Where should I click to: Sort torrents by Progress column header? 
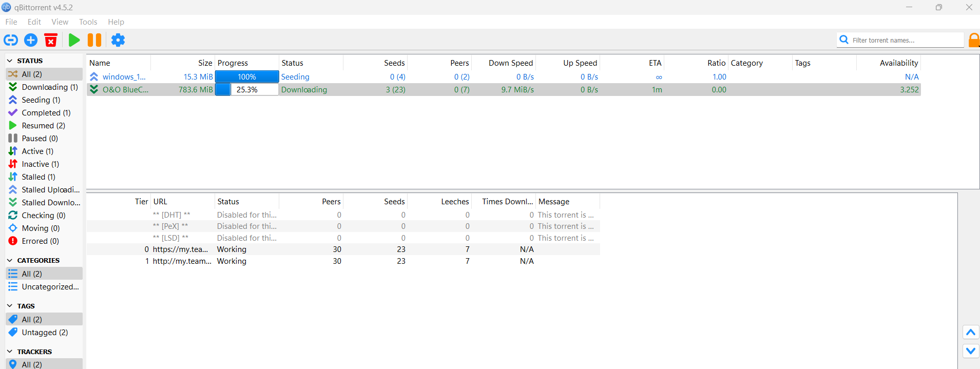click(x=247, y=63)
